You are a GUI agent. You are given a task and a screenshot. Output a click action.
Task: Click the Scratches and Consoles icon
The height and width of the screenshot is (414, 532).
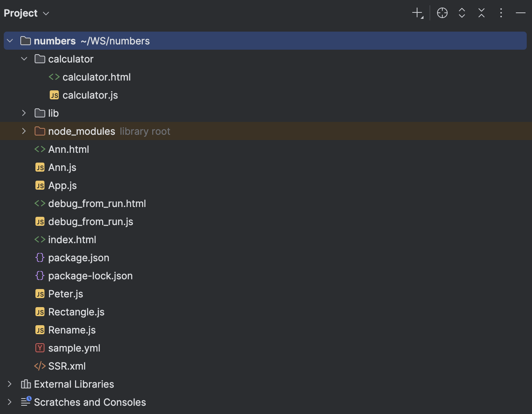[26, 402]
